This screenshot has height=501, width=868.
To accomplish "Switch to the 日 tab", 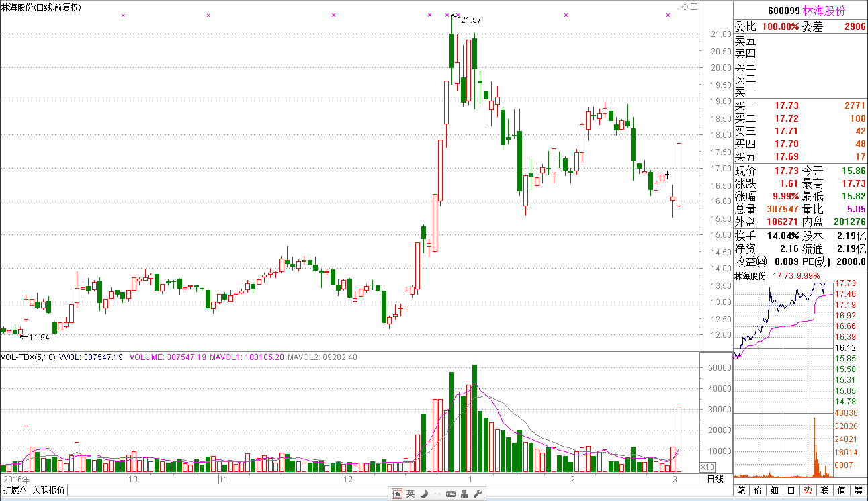I will [x=791, y=491].
